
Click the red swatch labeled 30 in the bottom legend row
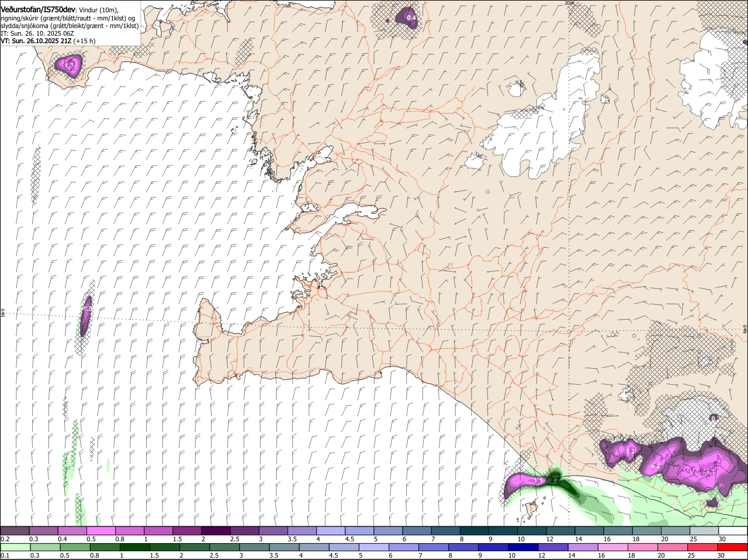(732, 547)
